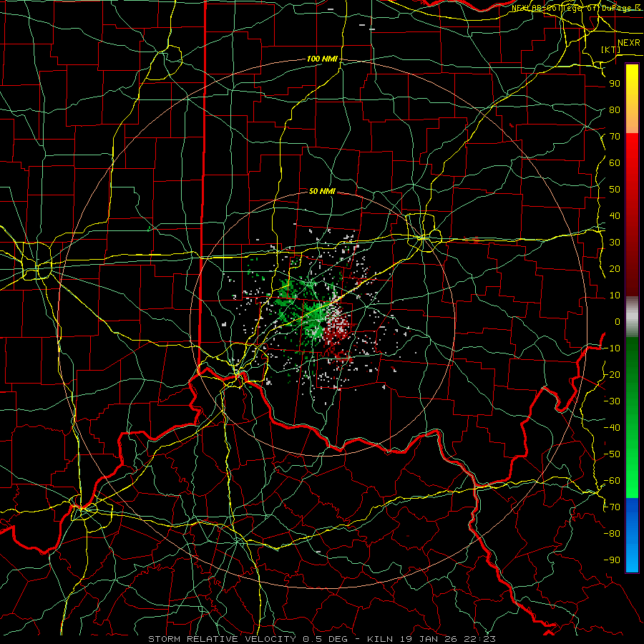Click the positive 90 knots scale label

615,84
